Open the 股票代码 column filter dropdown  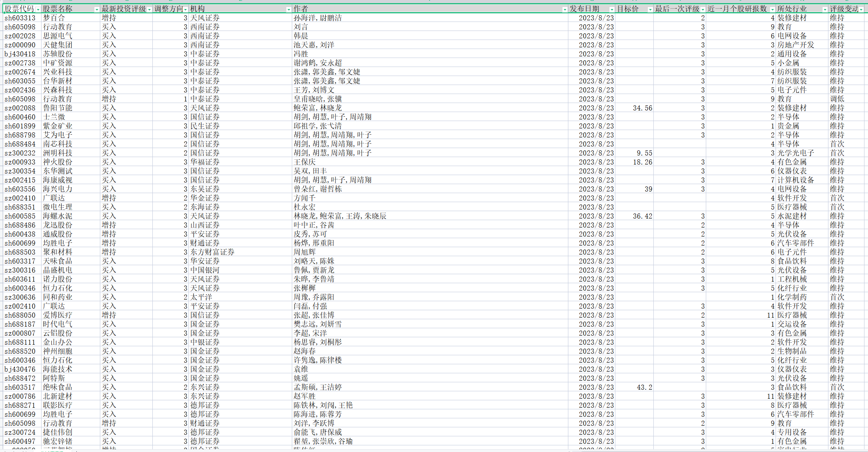point(38,9)
